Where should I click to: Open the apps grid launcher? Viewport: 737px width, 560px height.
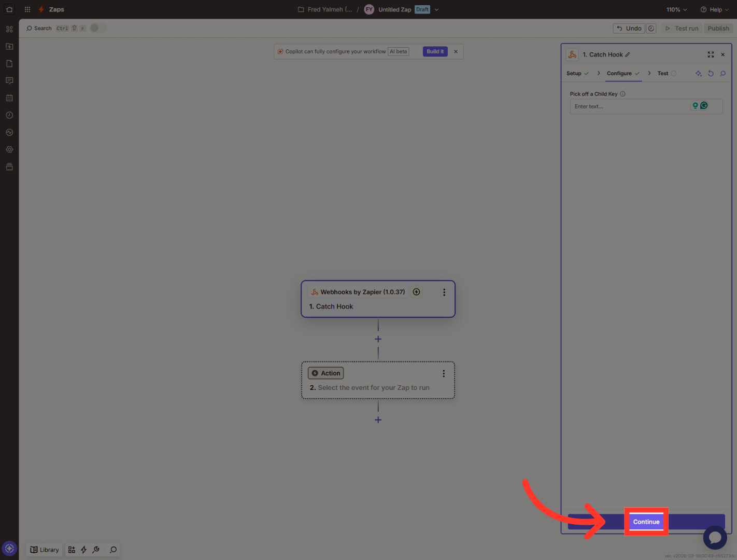27,9
